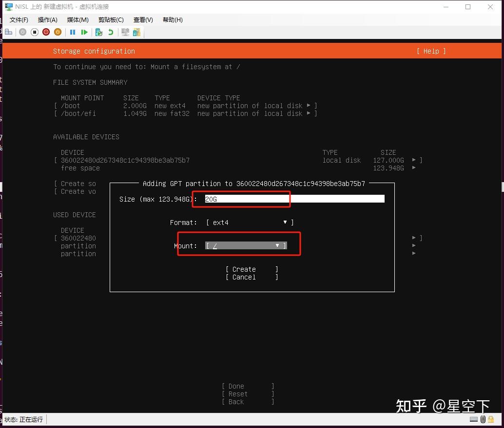
Task: Click the VM connection icon in title bar
Action: [x=9, y=7]
